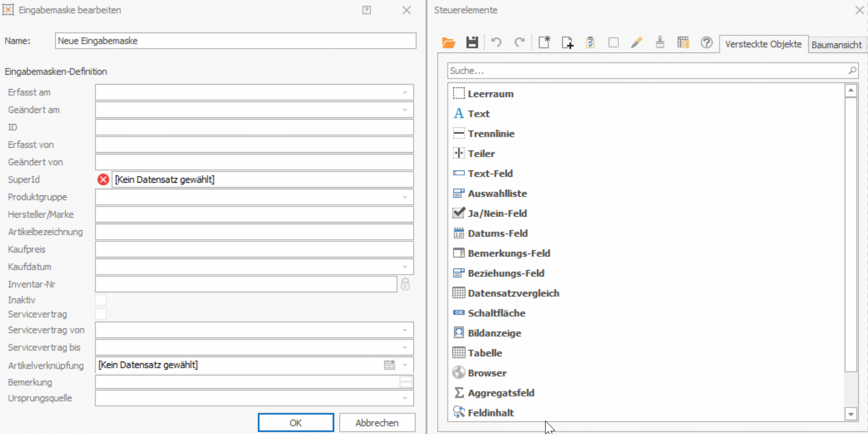Click the table picker icon in Artikelverknüpfung
The image size is (868, 434).
389,365
